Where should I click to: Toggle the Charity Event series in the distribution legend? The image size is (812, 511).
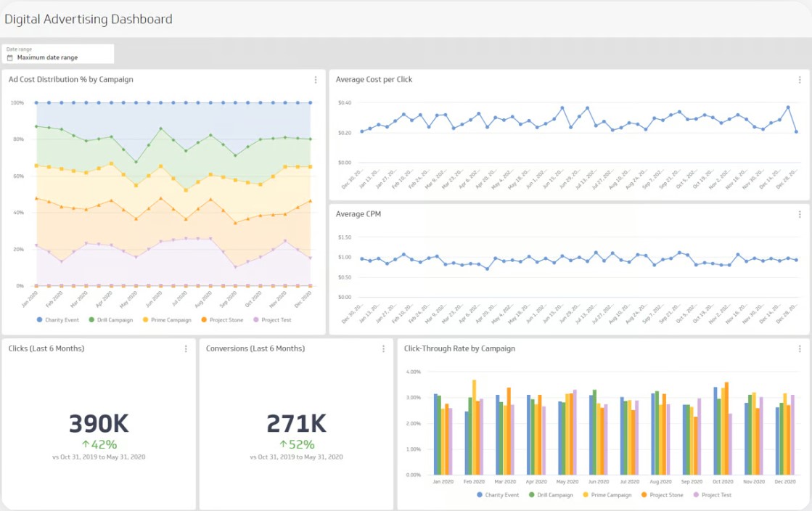61,319
